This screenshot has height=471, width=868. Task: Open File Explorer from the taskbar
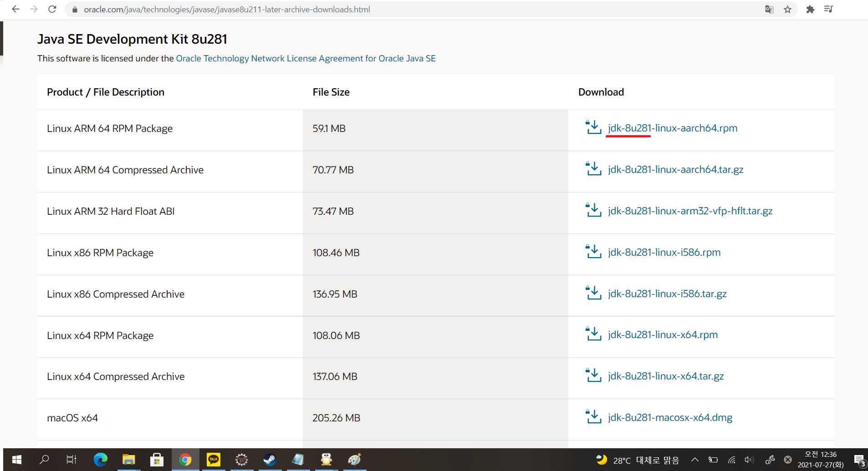129,460
